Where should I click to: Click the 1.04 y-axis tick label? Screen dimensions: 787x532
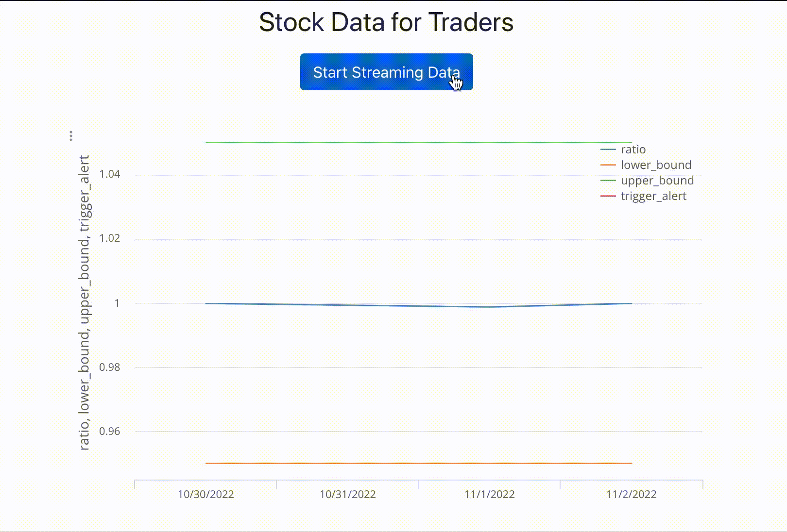[110, 174]
